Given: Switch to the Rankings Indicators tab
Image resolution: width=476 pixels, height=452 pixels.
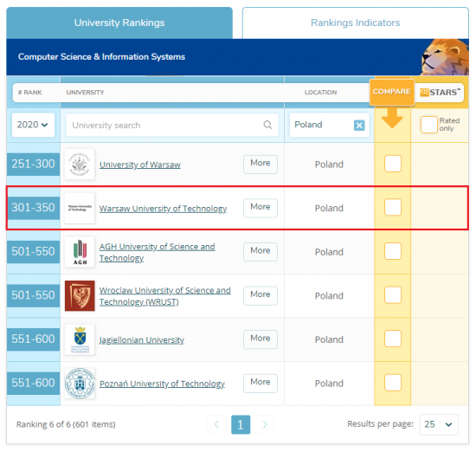Looking at the screenshot, I should [x=355, y=23].
